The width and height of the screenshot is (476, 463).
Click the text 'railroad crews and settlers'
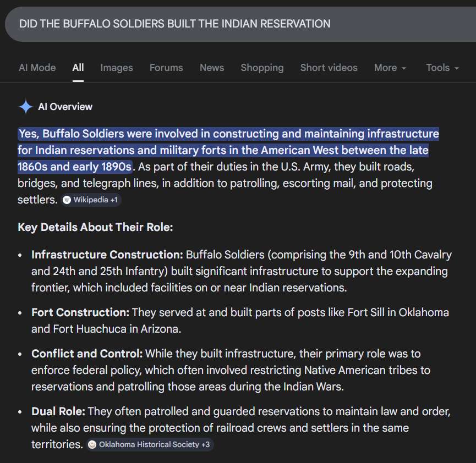282,428
